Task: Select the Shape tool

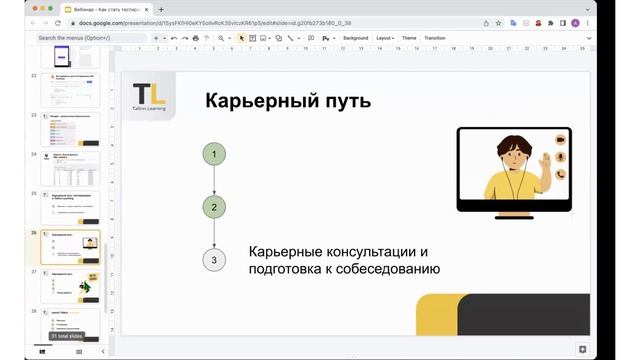Action: (x=279, y=38)
